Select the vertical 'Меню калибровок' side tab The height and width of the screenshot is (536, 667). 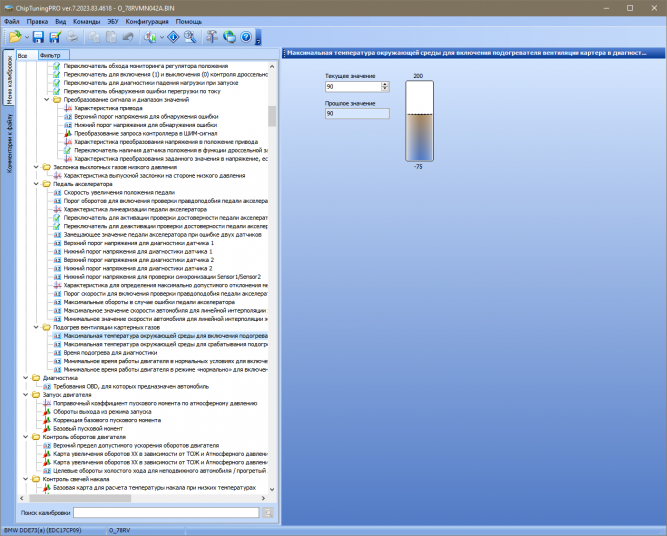pyautogui.click(x=9, y=80)
